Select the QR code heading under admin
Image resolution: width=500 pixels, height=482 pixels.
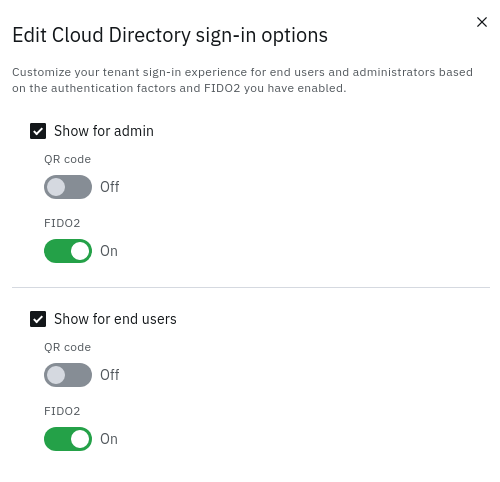coord(67,159)
